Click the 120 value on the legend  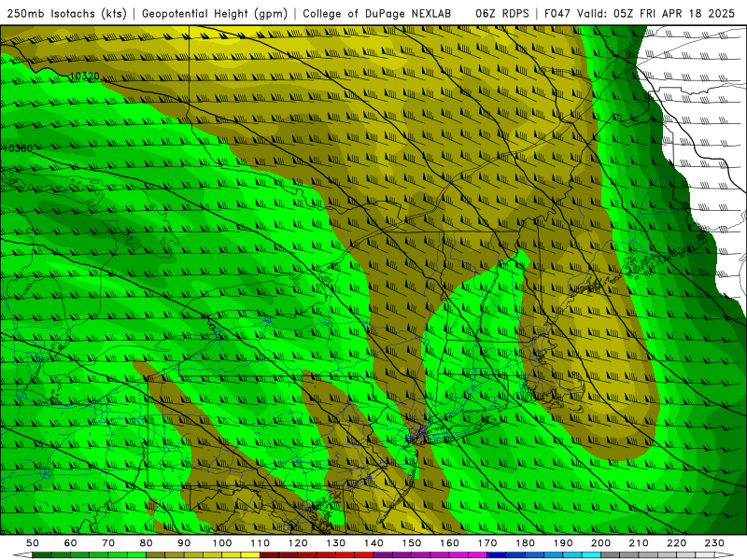pyautogui.click(x=298, y=543)
